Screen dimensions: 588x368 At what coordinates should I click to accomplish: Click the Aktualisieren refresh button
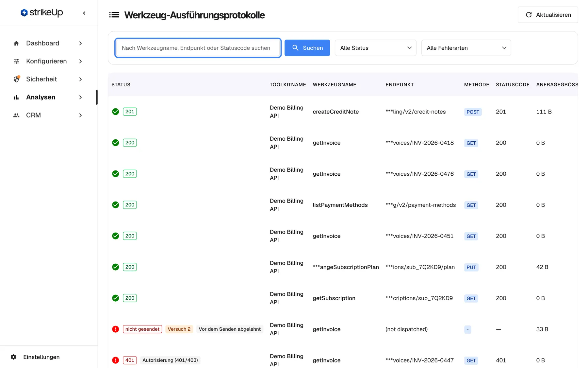click(548, 15)
